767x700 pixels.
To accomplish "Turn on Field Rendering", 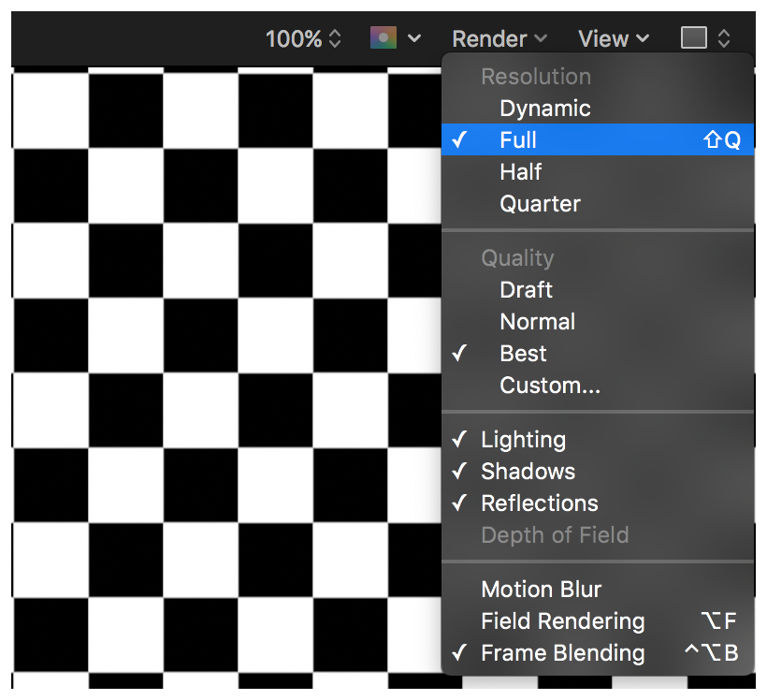I will [x=562, y=621].
